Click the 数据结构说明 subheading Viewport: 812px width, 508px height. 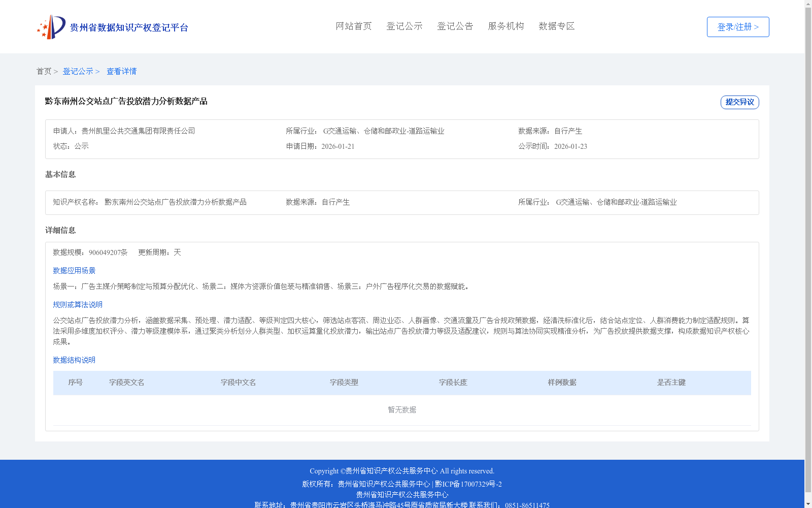(74, 360)
